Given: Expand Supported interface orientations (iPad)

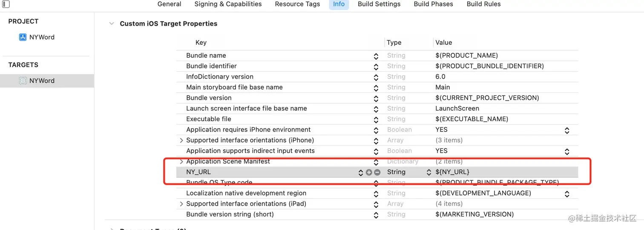Looking at the screenshot, I should tap(181, 204).
